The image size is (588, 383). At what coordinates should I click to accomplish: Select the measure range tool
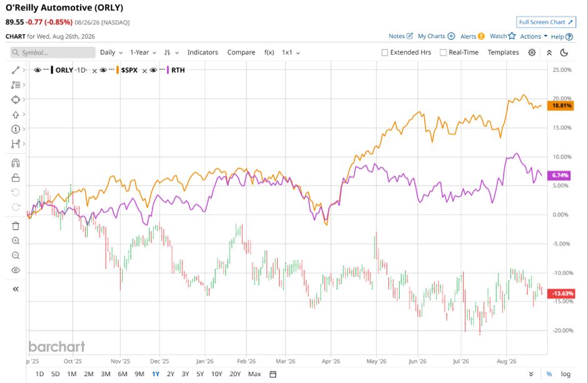[16, 144]
